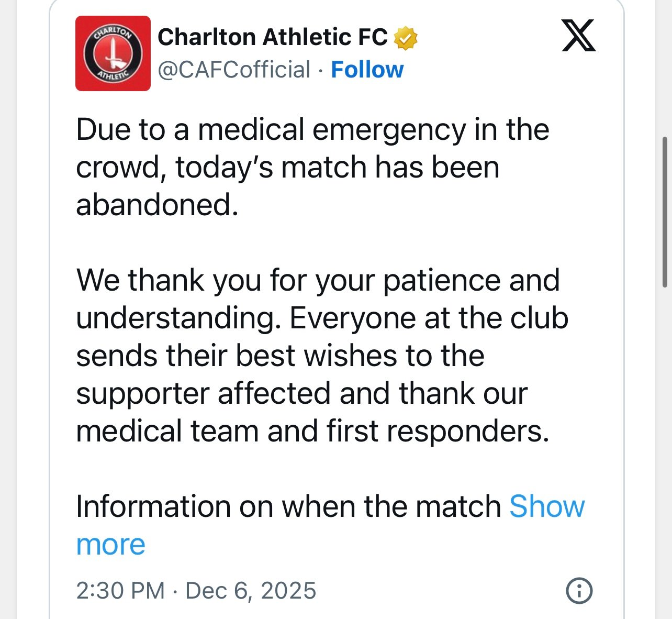Open the 2:30 PM post time

[x=120, y=591]
